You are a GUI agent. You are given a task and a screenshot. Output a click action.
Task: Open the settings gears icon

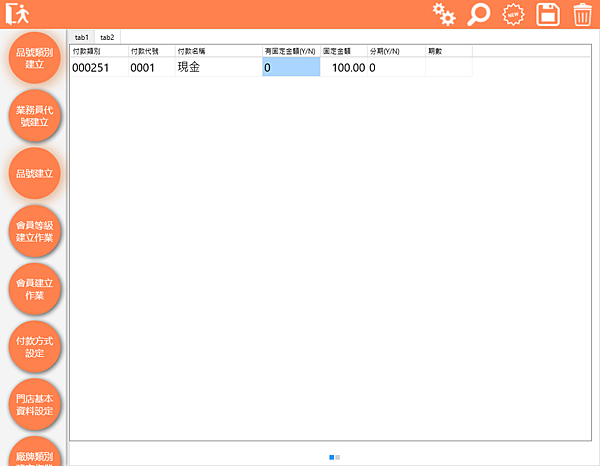(x=444, y=15)
